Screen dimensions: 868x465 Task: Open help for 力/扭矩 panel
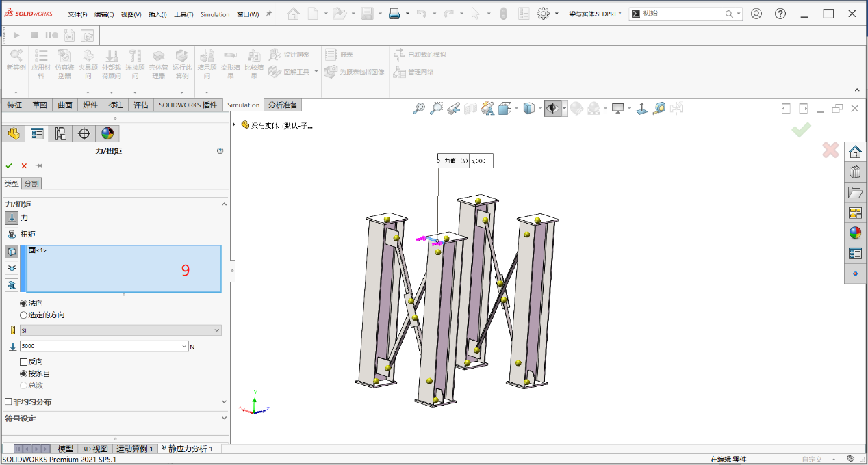220,151
